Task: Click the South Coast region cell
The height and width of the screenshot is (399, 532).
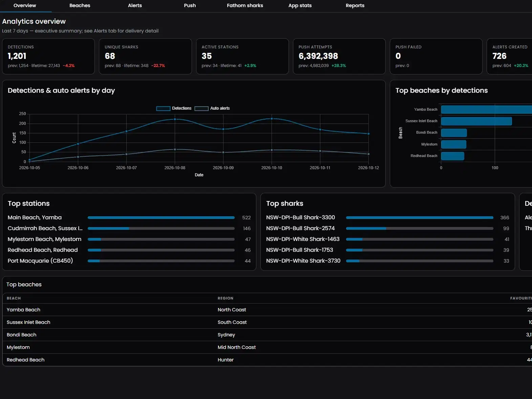Action: click(232, 322)
